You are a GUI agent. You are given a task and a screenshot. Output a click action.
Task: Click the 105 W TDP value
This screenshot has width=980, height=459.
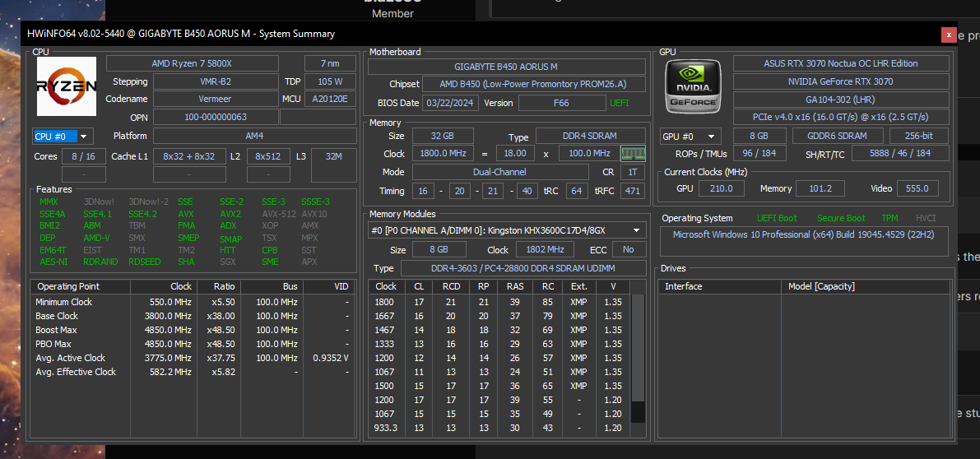pyautogui.click(x=330, y=81)
